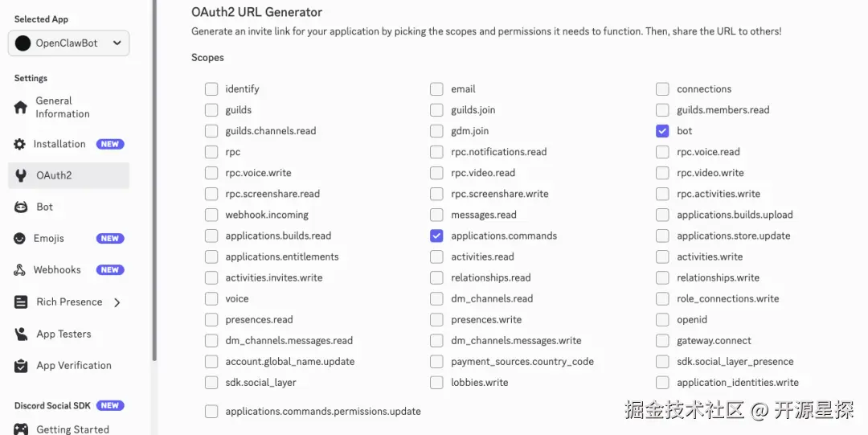Open the Installation settings page

[x=59, y=145]
